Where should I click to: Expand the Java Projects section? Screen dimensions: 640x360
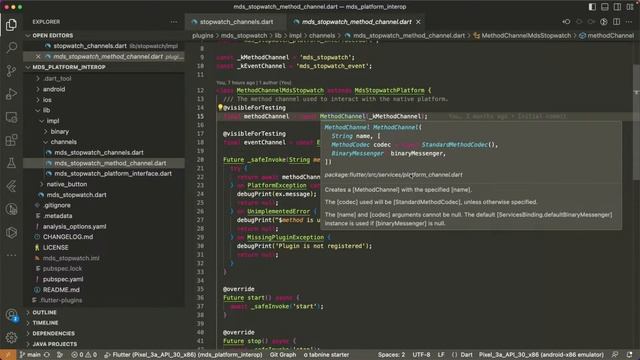click(54, 344)
